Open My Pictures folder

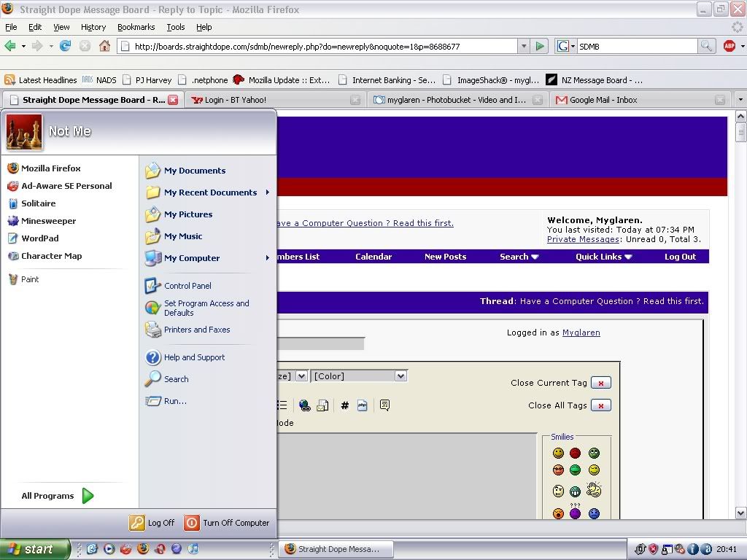tap(179, 214)
